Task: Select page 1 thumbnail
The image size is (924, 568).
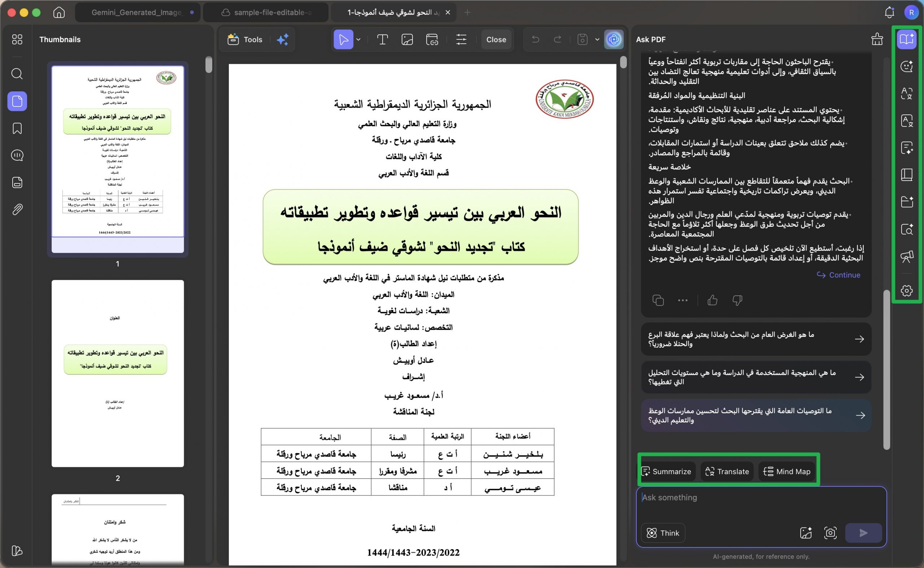Action: tap(118, 159)
